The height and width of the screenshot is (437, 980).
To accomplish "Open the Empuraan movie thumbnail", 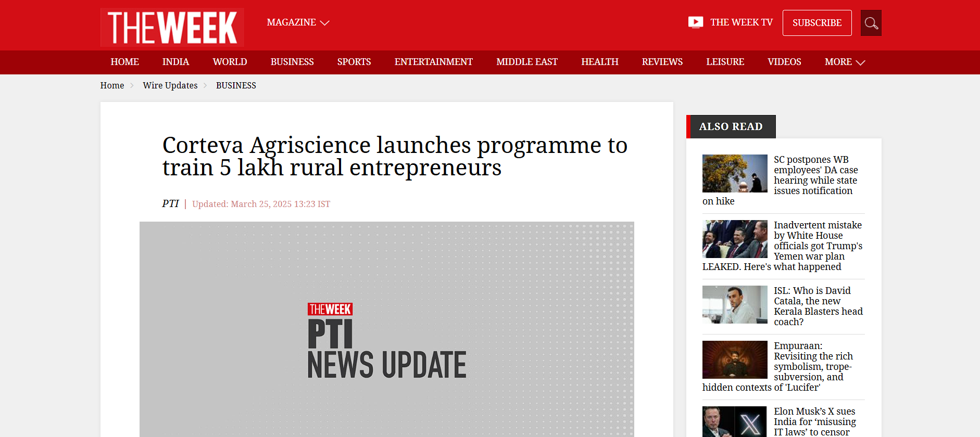I will [x=735, y=359].
